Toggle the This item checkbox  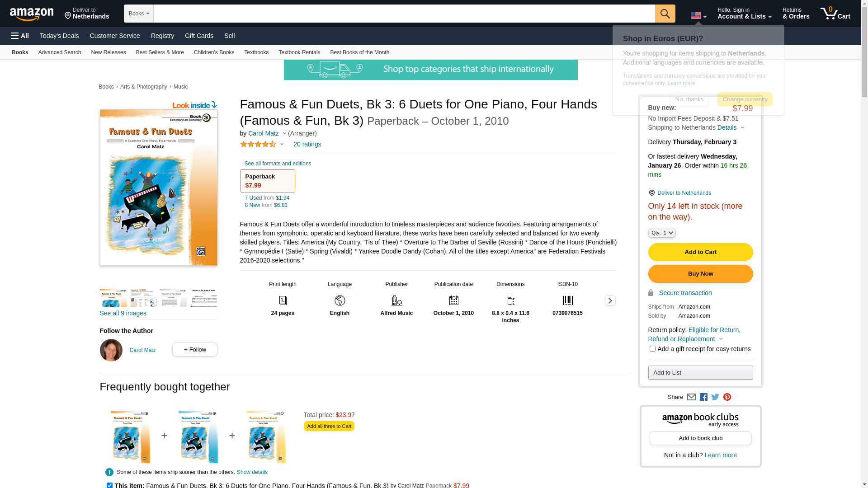109,485
